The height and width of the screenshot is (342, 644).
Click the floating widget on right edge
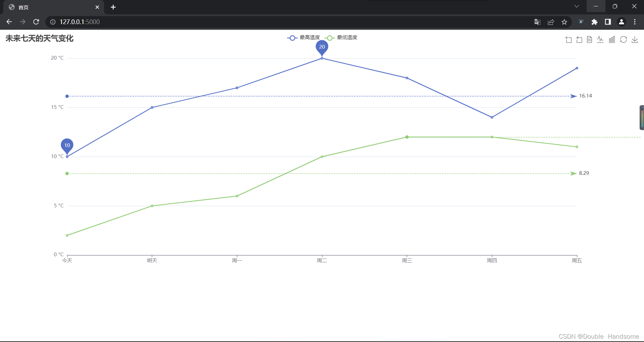(642, 118)
